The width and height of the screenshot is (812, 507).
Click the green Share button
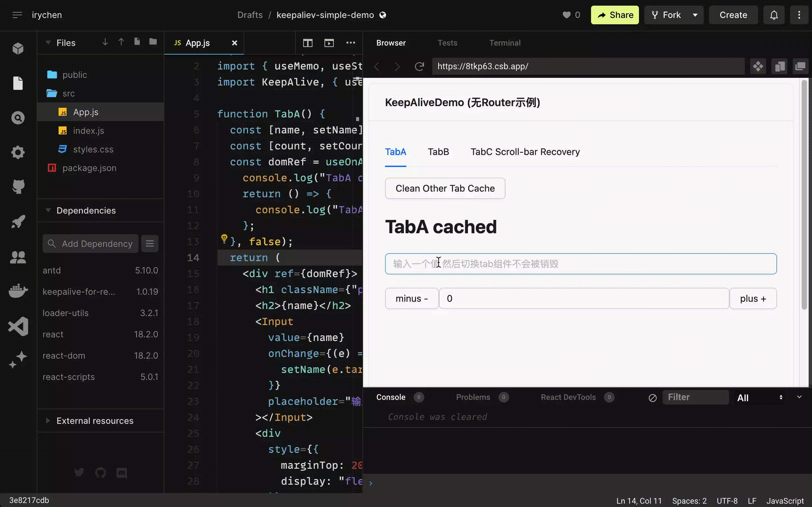pyautogui.click(x=614, y=15)
